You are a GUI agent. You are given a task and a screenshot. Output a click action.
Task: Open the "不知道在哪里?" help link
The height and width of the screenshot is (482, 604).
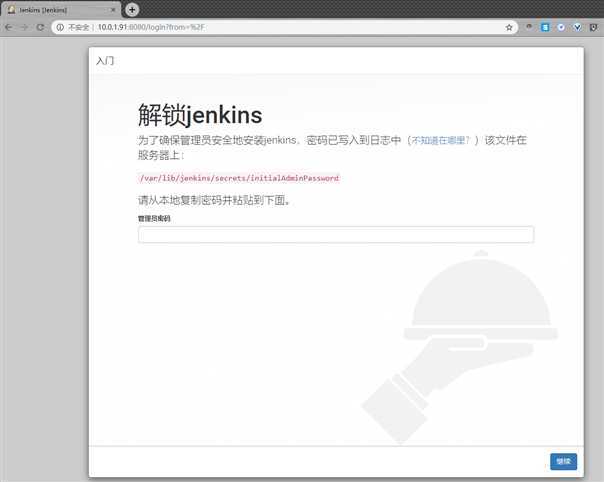pos(441,140)
